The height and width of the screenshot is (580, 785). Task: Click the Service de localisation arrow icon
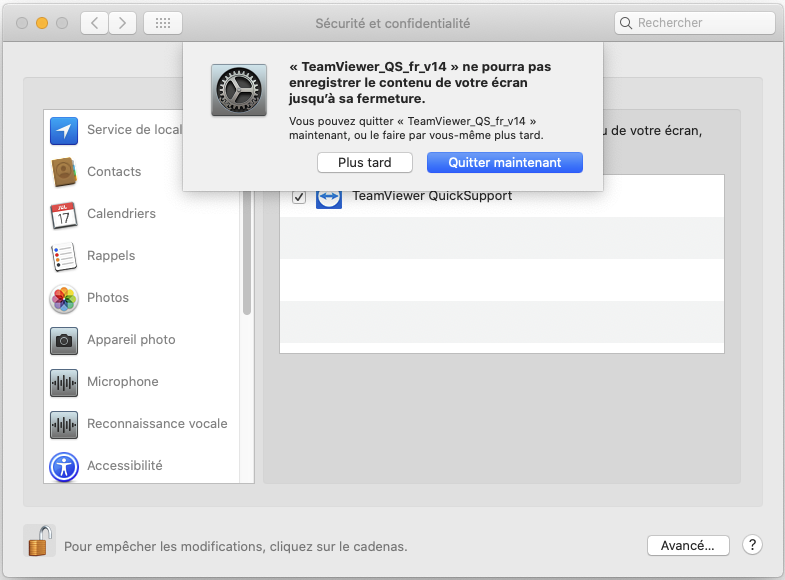point(64,130)
